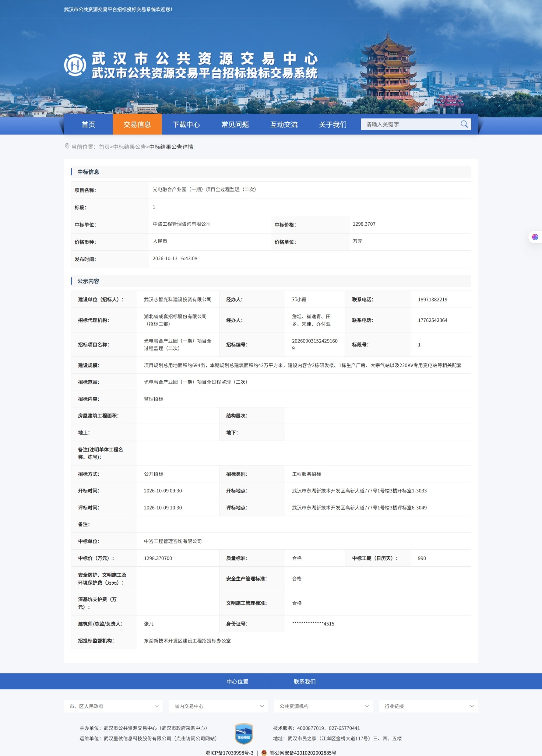Image resolution: width=542 pixels, height=756 pixels.
Task: Click the 中标价格 value 1298.3707
Action: [364, 224]
